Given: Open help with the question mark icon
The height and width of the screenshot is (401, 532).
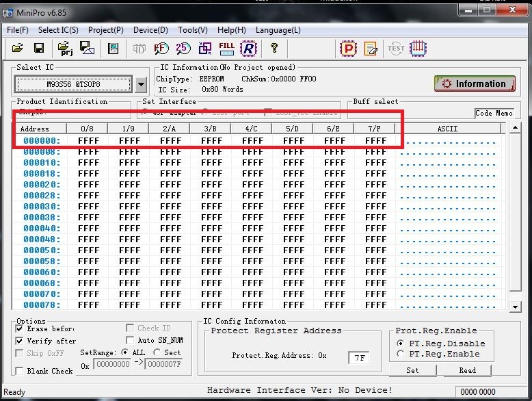Looking at the screenshot, I should tap(274, 48).
